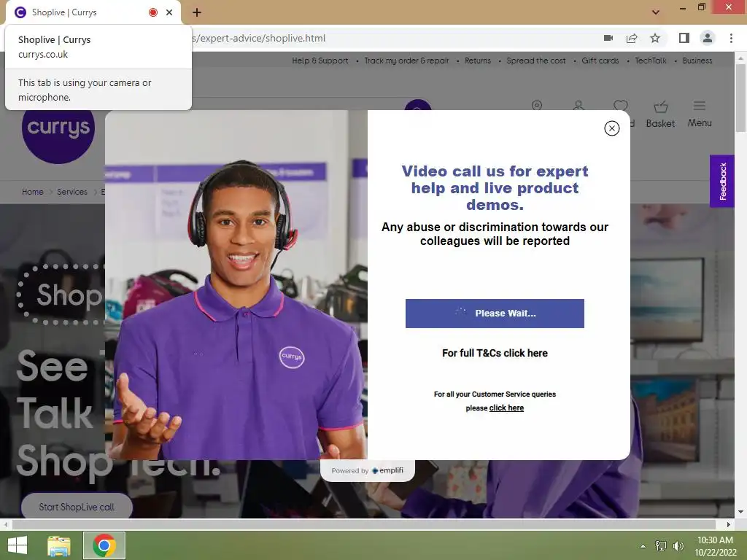The width and height of the screenshot is (747, 560).
Task: Open Spread the cost link
Action: 536,61
